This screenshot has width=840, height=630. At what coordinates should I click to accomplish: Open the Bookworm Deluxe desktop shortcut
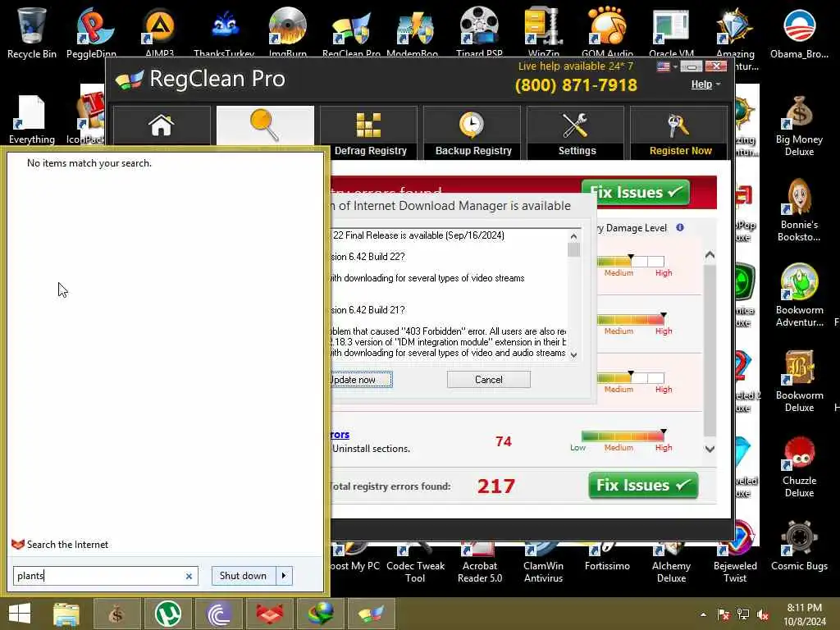799,381
